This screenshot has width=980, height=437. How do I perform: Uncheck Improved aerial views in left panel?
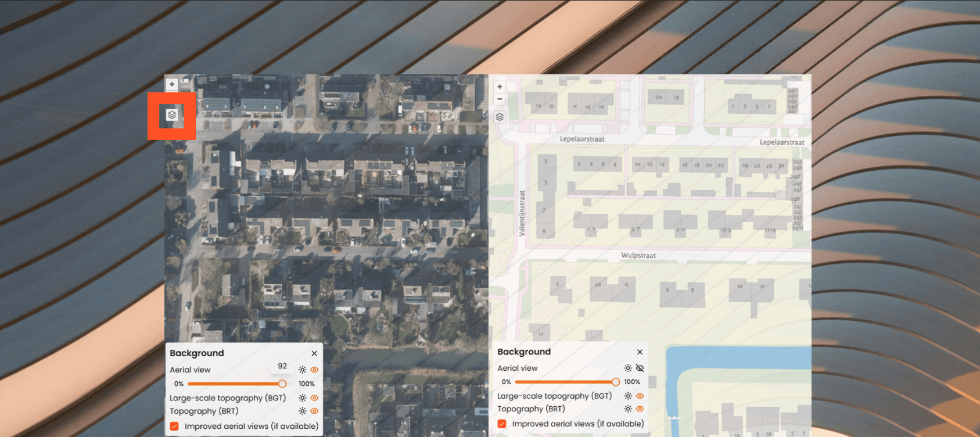pyautogui.click(x=174, y=426)
